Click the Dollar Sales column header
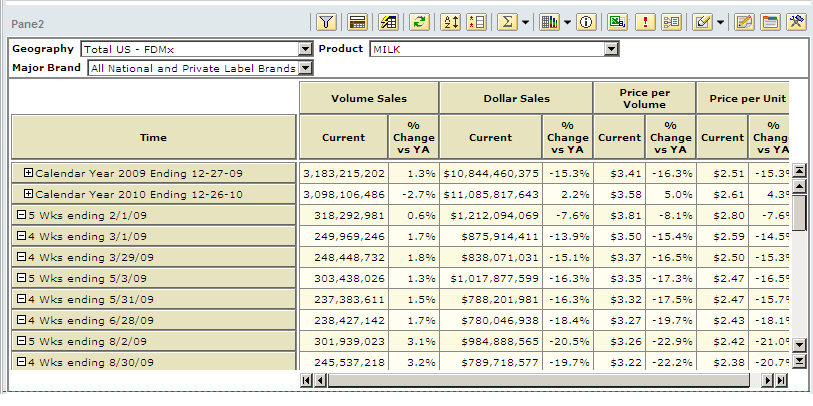Screen dimensions: 813x406 (x=516, y=98)
